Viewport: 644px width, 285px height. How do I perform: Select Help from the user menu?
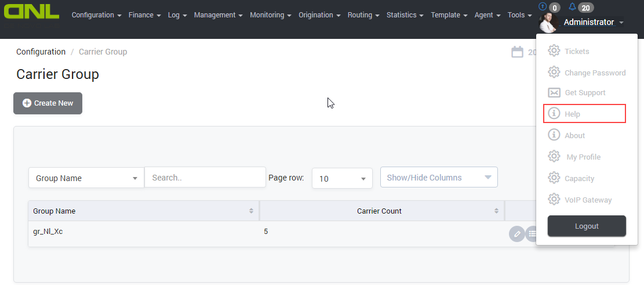(x=584, y=114)
